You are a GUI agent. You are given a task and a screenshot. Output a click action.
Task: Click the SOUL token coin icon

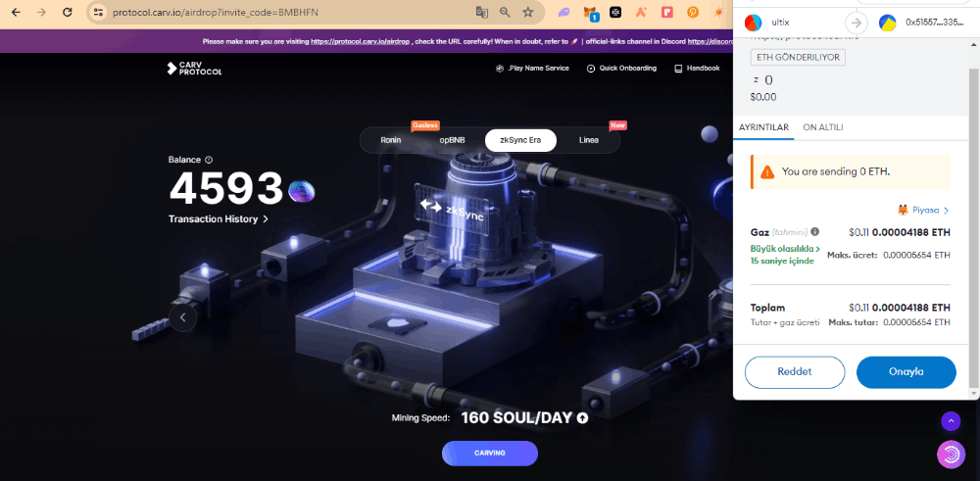[x=302, y=190]
